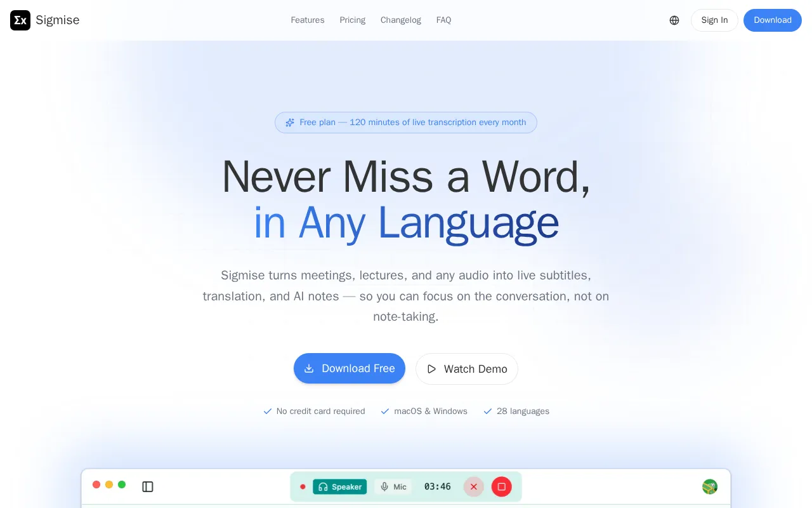Click the header Download button
812x508 pixels.
(773, 20)
